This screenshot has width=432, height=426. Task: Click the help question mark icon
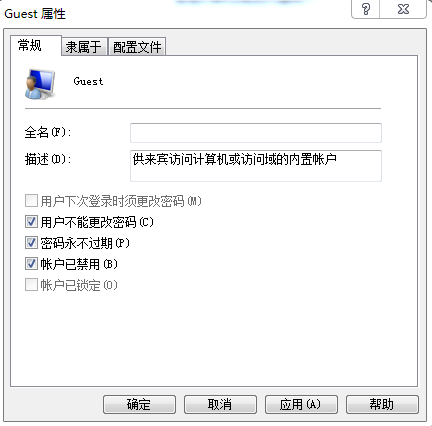tap(366, 9)
